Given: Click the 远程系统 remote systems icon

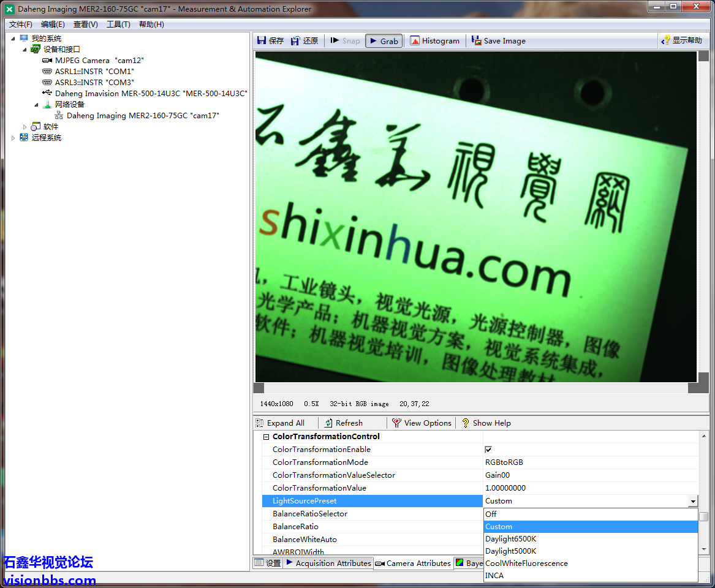Looking at the screenshot, I should [24, 138].
